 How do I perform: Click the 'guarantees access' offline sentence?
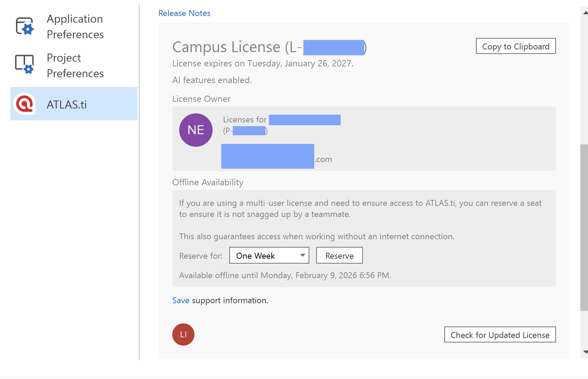coord(317,236)
